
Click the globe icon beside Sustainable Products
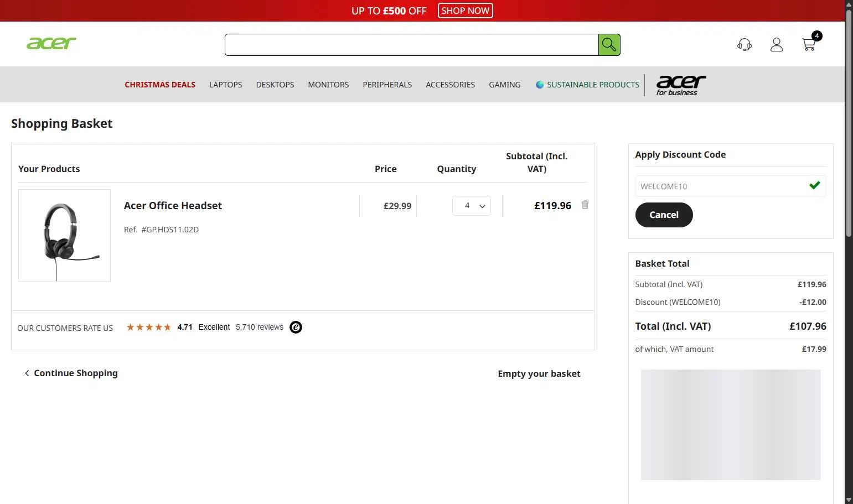click(540, 85)
